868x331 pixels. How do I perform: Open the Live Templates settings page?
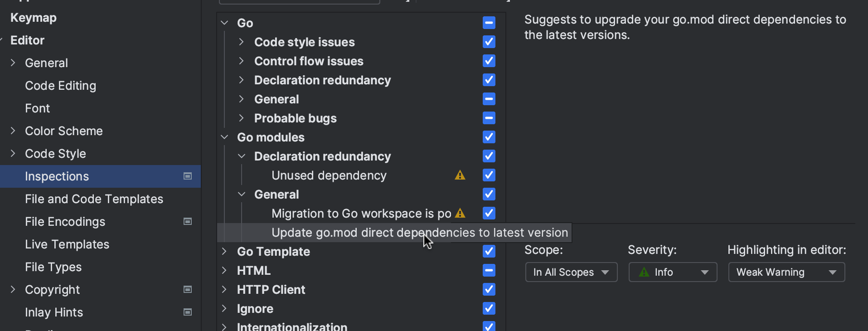67,244
